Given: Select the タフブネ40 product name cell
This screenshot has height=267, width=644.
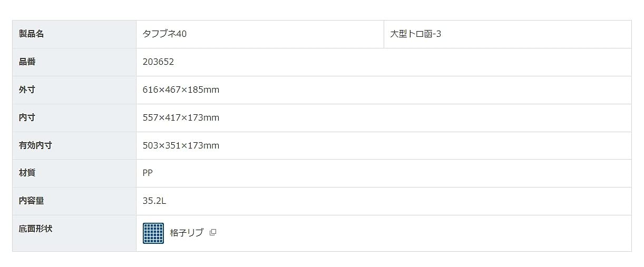Looking at the screenshot, I should 165,34.
